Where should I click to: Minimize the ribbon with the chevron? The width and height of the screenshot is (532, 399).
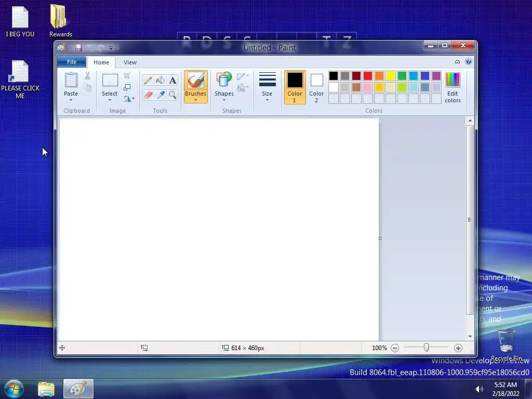(x=457, y=62)
